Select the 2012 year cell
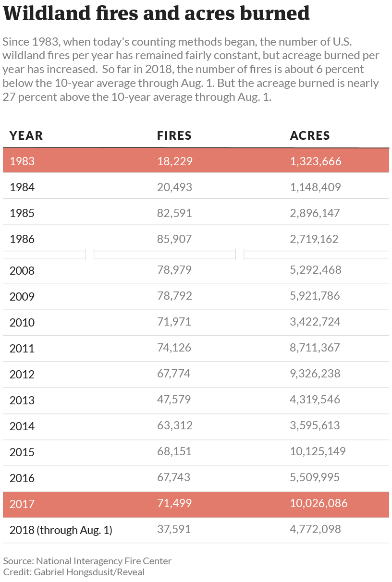Image resolution: width=392 pixels, height=582 pixels. click(x=22, y=374)
